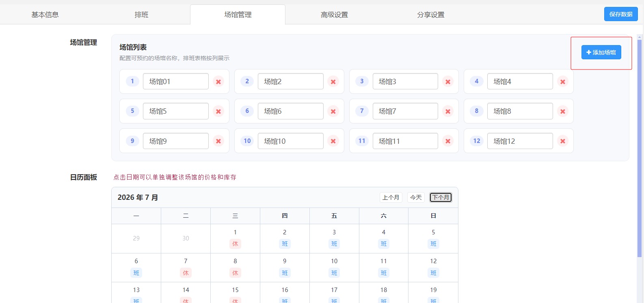Select the greyed-out 30 date cell
The height and width of the screenshot is (303, 644).
(186, 238)
